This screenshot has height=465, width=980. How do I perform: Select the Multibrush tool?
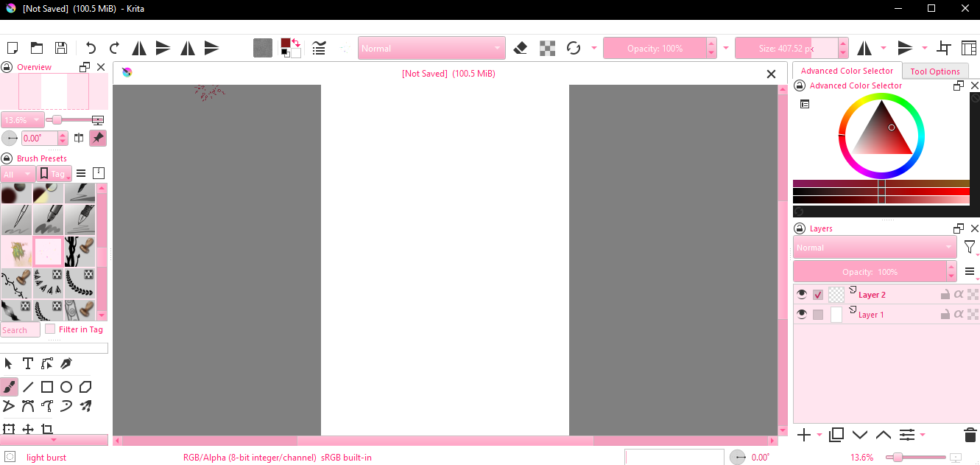coord(85,405)
